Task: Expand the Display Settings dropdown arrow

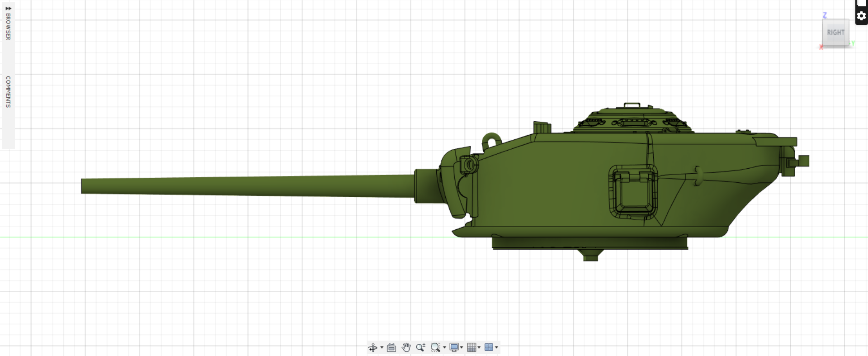Action: tap(462, 347)
